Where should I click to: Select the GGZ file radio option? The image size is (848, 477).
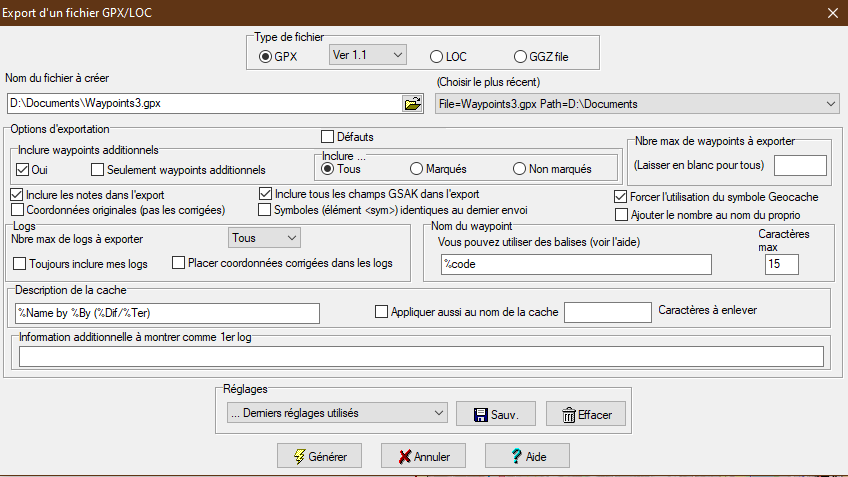pyautogui.click(x=520, y=56)
